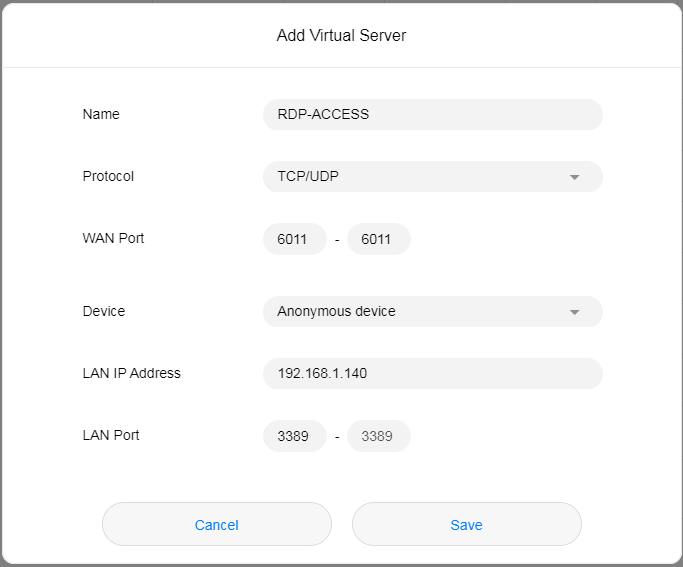Open the Device dropdown showing Anonymous device

pyautogui.click(x=420, y=311)
